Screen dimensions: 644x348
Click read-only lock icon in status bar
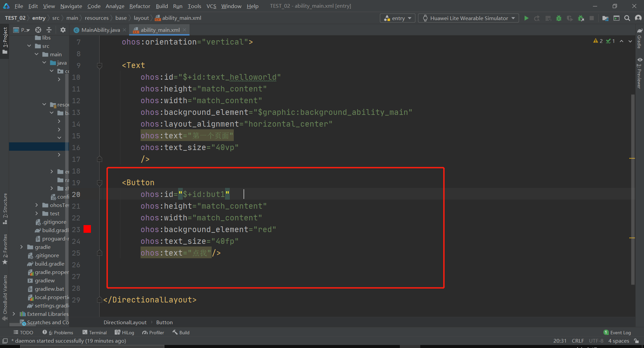(x=636, y=341)
